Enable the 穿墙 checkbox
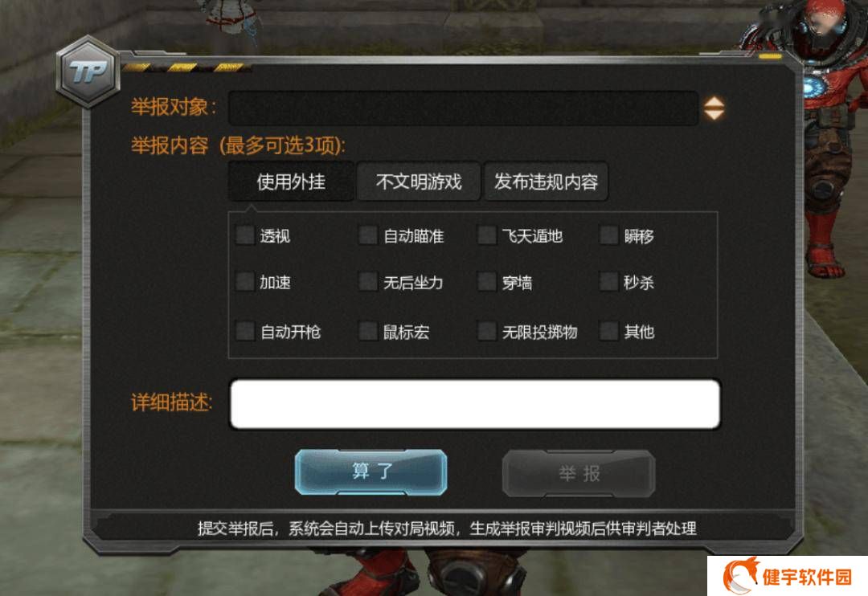 pos(487,282)
